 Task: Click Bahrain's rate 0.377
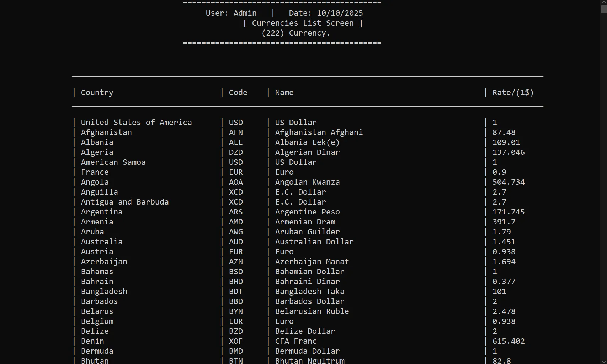pyautogui.click(x=504, y=282)
